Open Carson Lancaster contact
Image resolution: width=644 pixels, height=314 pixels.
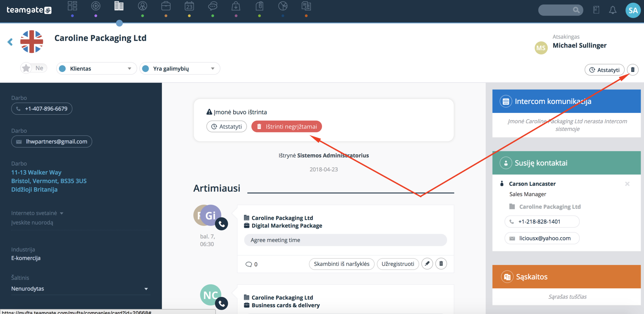point(532,184)
